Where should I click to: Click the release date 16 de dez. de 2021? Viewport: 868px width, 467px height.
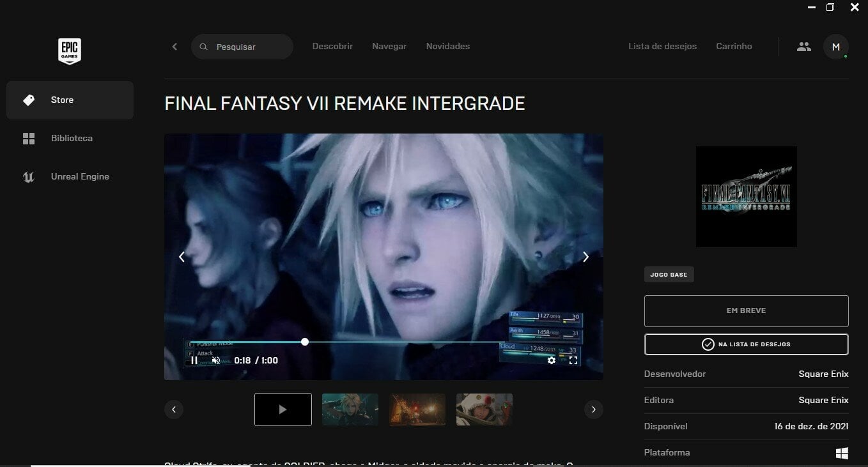point(811,427)
